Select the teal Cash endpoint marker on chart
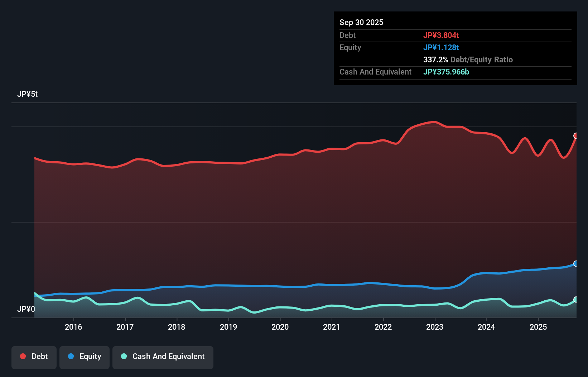 576,300
